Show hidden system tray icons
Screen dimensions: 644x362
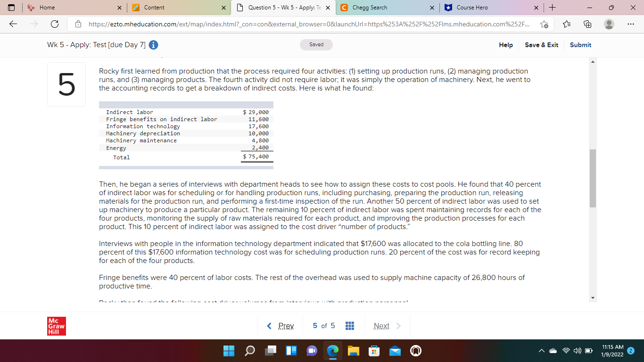click(x=543, y=351)
